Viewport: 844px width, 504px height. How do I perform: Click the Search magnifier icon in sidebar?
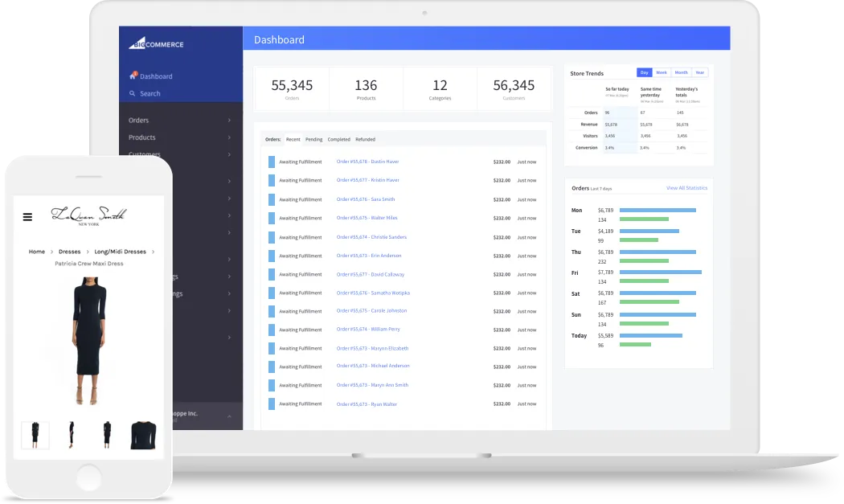pos(133,94)
